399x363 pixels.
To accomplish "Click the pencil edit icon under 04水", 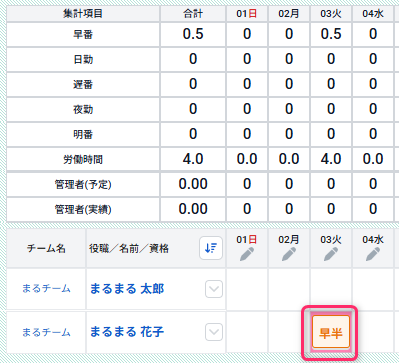I will [373, 255].
